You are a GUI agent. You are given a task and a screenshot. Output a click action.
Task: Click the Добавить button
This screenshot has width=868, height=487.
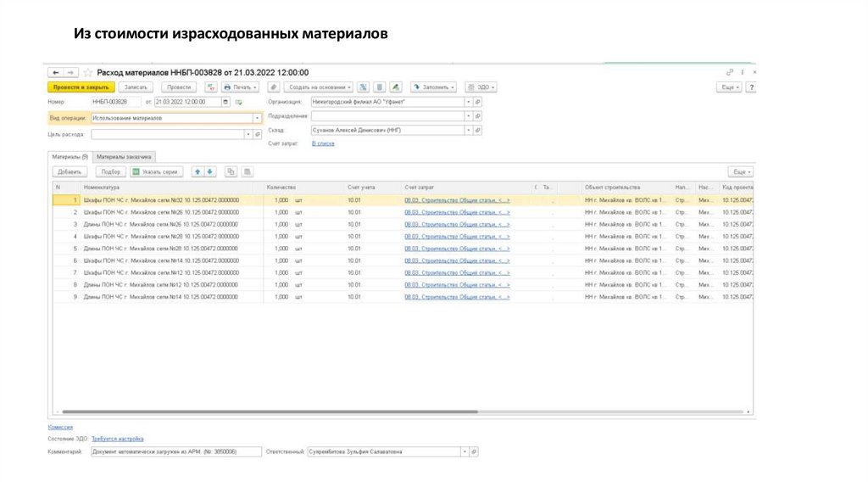[70, 171]
